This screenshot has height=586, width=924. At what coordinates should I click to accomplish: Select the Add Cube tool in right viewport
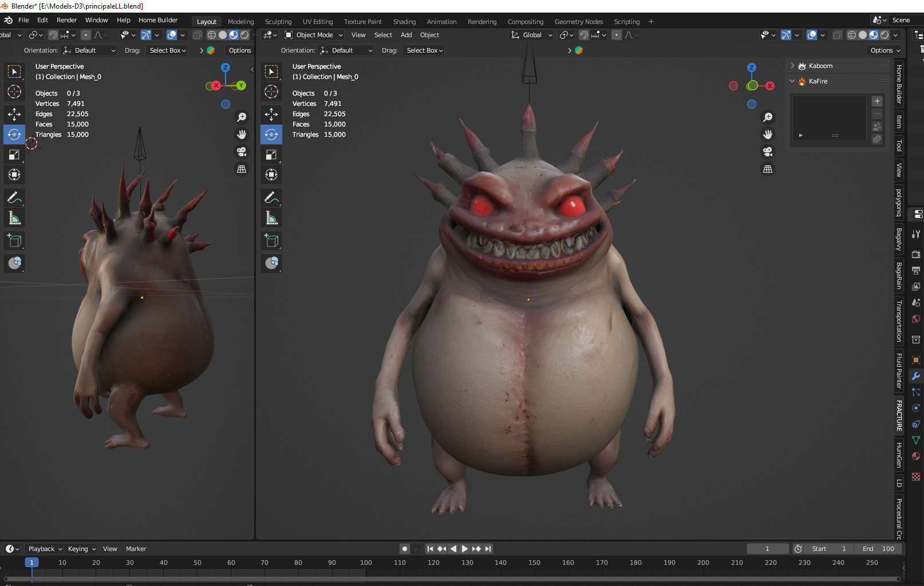coord(271,241)
